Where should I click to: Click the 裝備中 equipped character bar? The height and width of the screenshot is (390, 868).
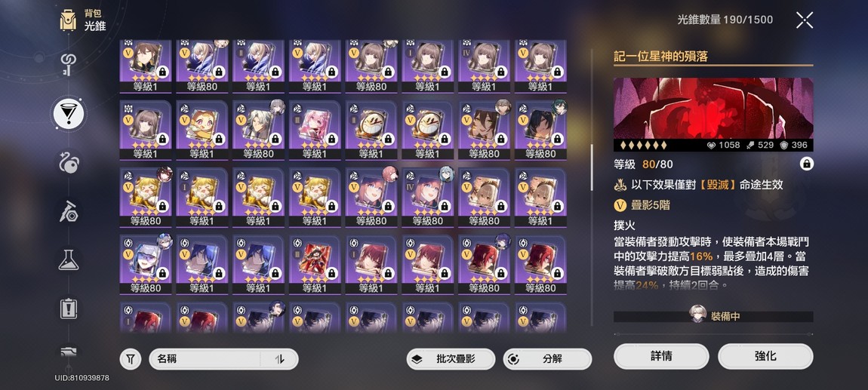(x=713, y=316)
